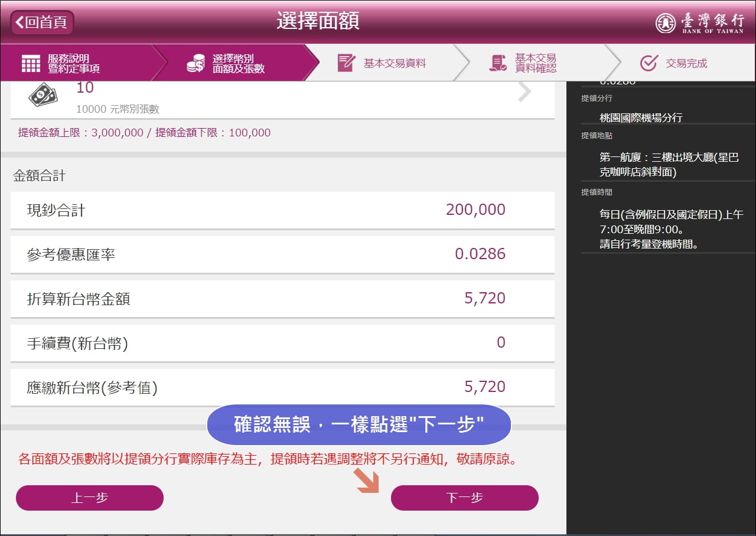Image resolution: width=756 pixels, height=536 pixels.
Task: Click the 上一步 previous step button
Action: coord(89,498)
